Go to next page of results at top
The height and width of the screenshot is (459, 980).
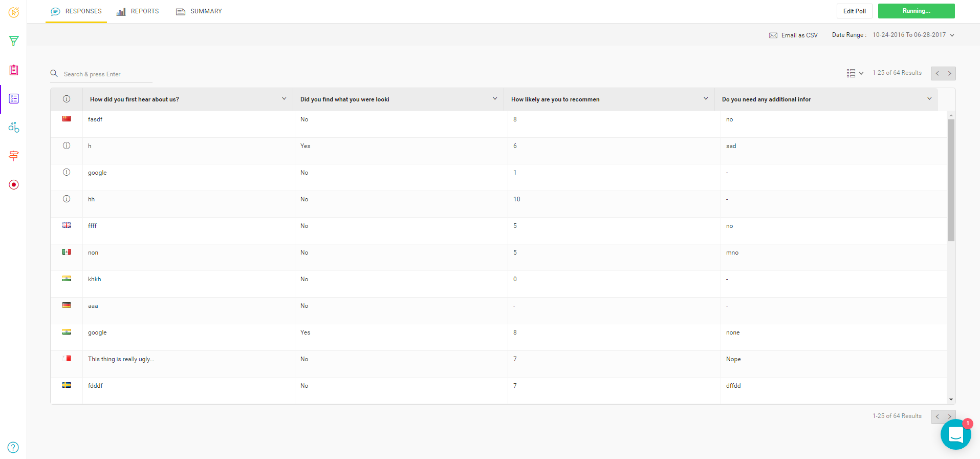click(949, 73)
